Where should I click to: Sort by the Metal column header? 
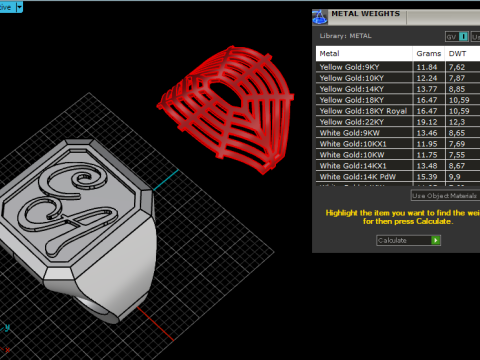pyautogui.click(x=364, y=54)
